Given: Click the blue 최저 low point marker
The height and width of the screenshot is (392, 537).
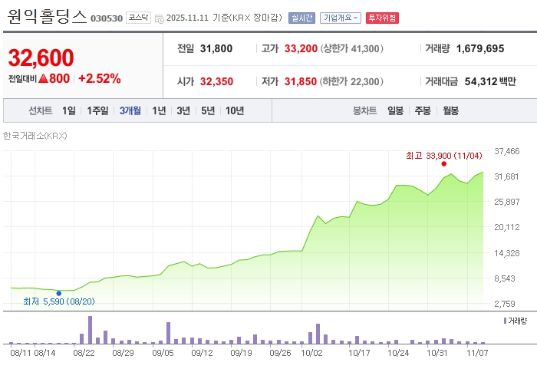Looking at the screenshot, I should (x=59, y=293).
